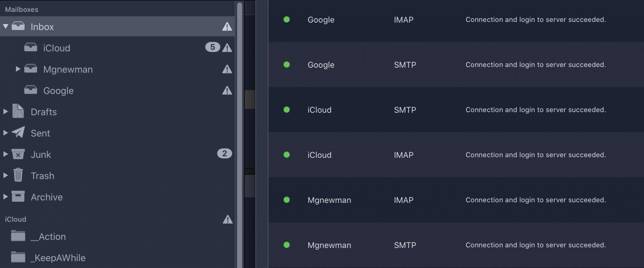Select iCloud account name in IMAP row

(319, 155)
